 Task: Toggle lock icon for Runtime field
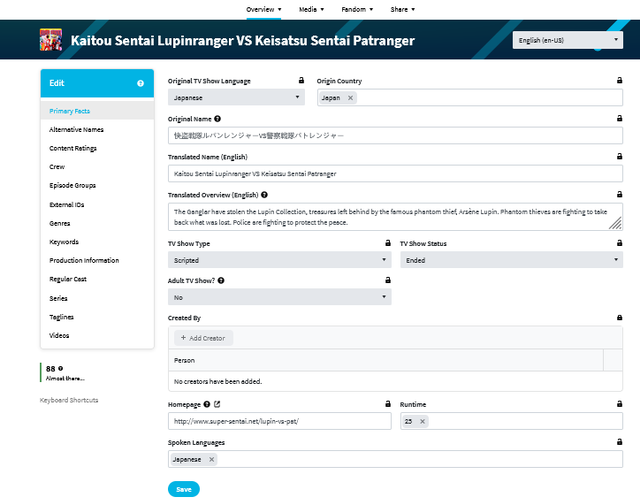[620, 404]
